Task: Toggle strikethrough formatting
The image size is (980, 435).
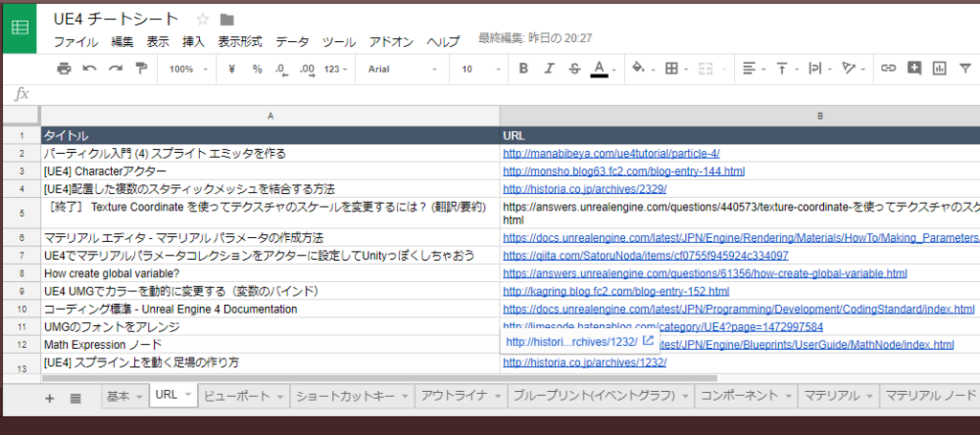Action: (574, 69)
